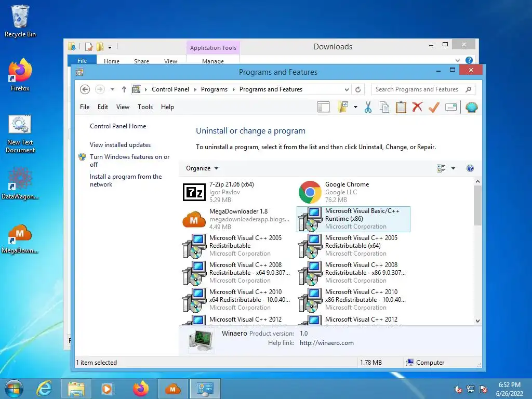Click the Action Center flag tray icon

[x=483, y=389]
